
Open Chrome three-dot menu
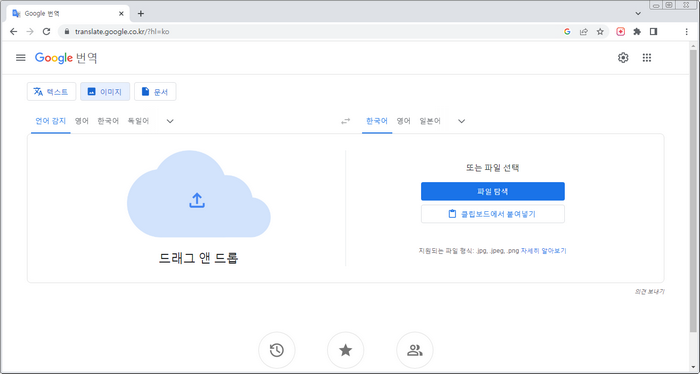tap(687, 31)
